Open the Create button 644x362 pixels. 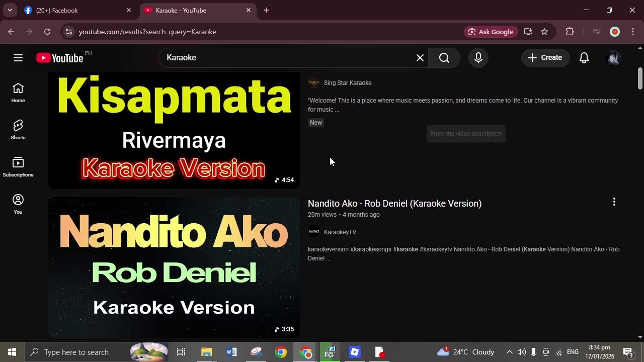[545, 58]
